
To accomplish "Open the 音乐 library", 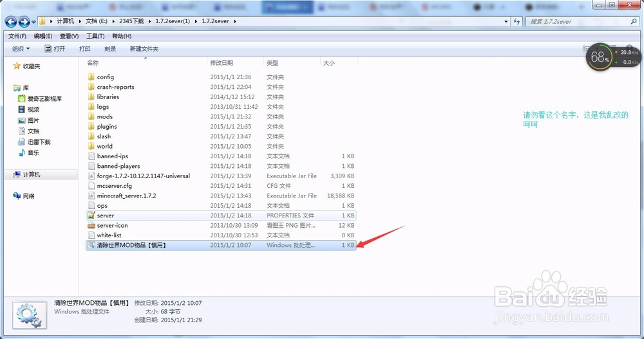I will [x=29, y=152].
